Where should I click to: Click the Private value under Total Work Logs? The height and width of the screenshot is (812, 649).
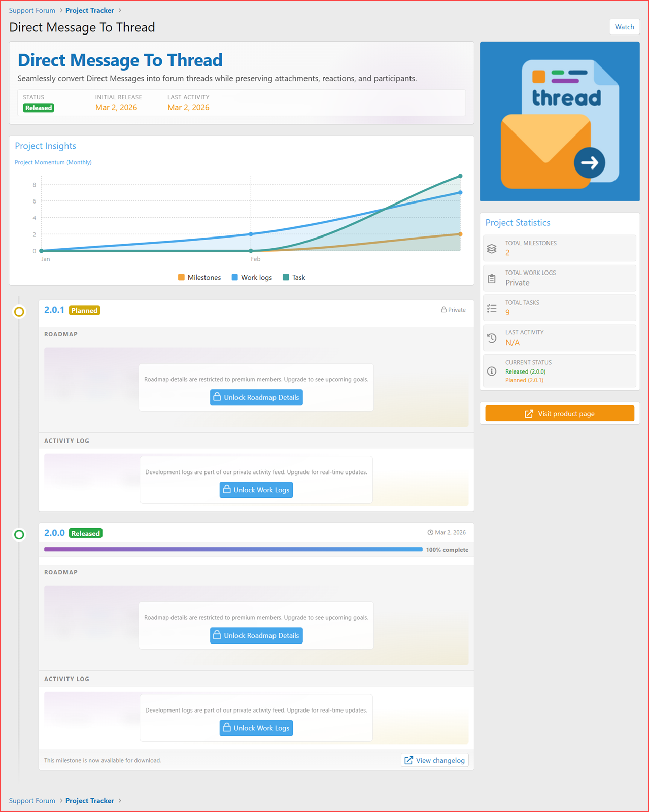coord(517,283)
